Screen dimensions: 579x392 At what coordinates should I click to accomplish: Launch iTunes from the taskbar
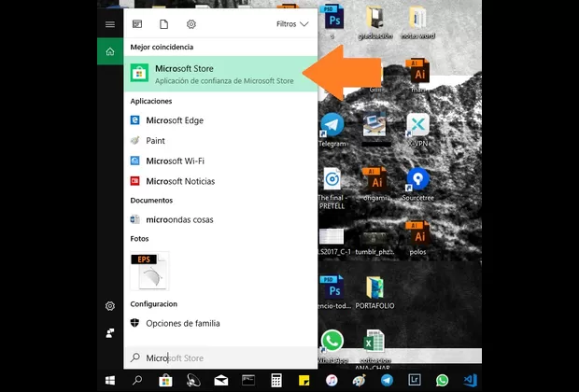[x=332, y=380]
